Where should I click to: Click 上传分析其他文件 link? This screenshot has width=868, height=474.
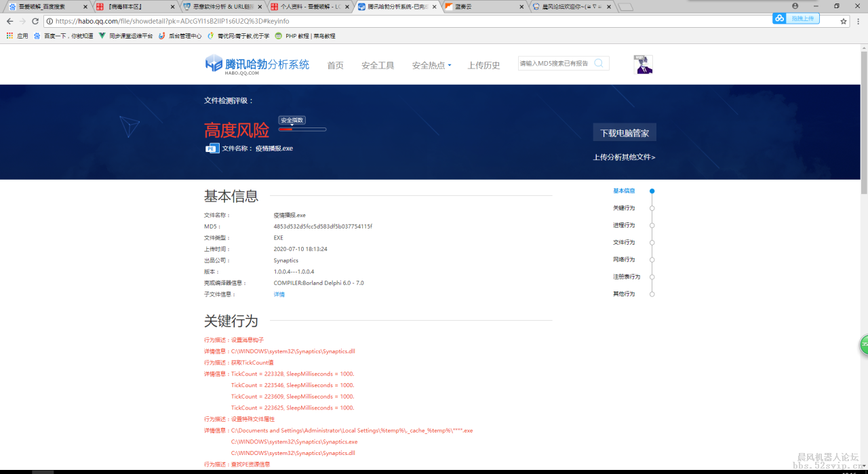(624, 157)
